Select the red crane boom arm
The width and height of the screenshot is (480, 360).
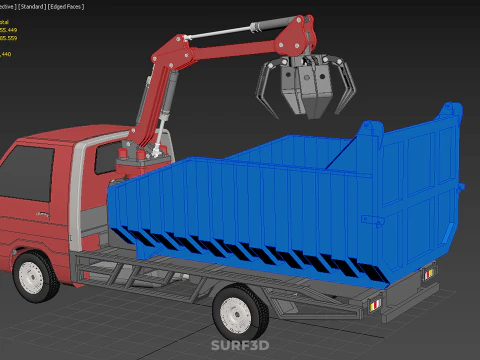pyautogui.click(x=233, y=50)
